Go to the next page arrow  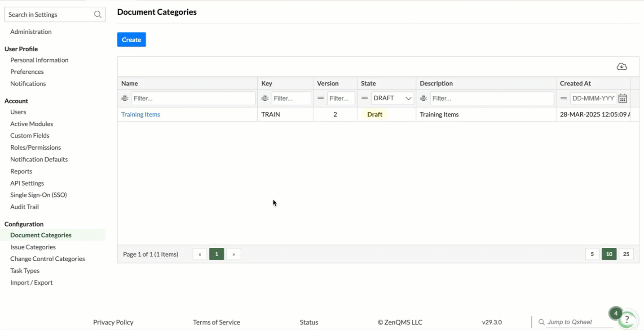234,254
